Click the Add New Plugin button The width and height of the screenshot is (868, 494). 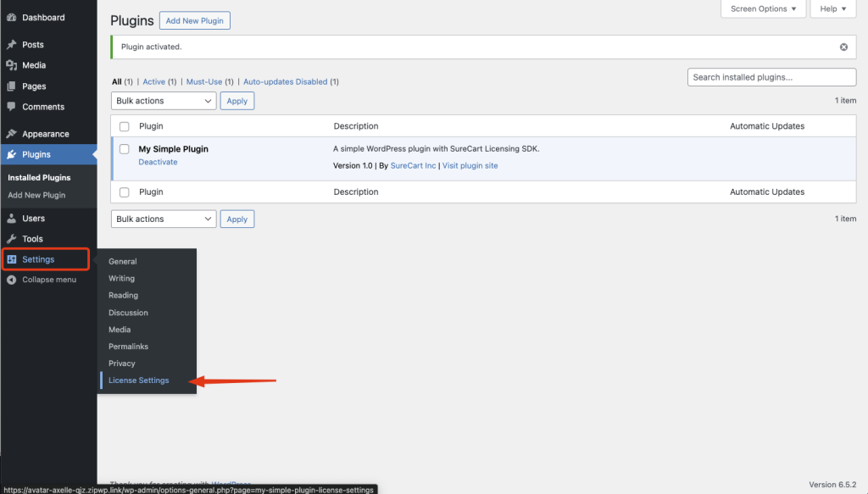[194, 20]
